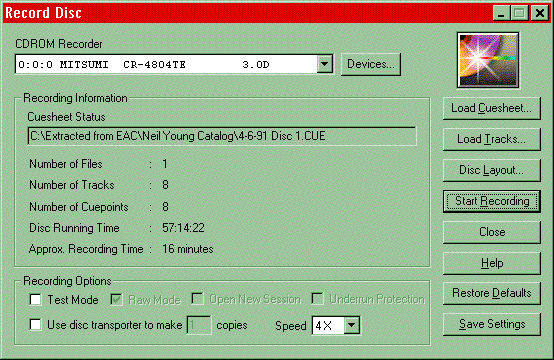Screen dimensions: 554x360
Task: Toggle the Raw Mode checkbox
Action: pos(116,300)
